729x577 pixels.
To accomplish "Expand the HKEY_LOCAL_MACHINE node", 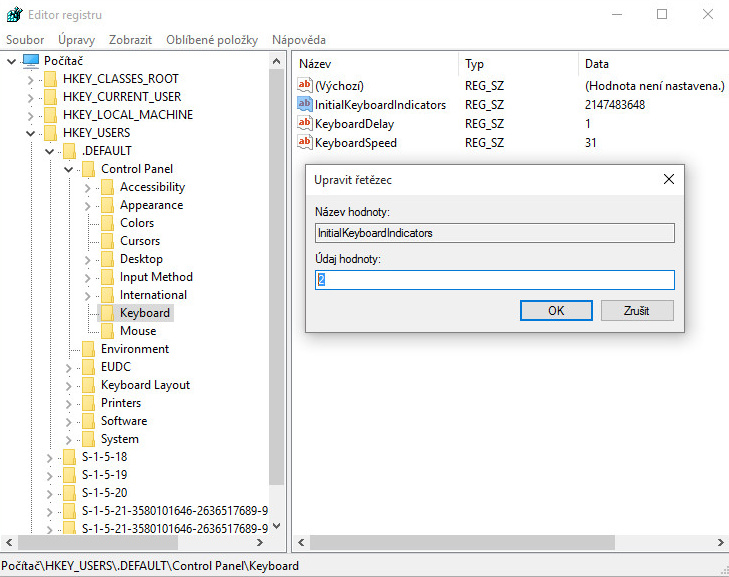I will click(31, 116).
